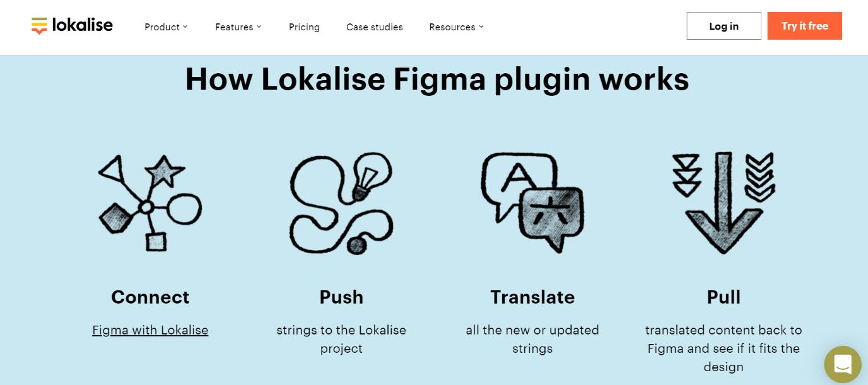Click the Pull heading

point(724,297)
